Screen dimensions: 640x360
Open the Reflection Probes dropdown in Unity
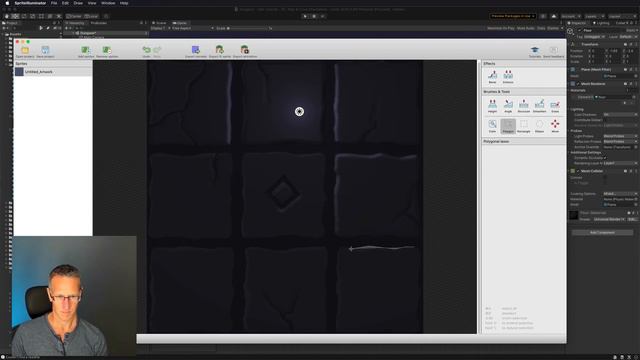(x=620, y=141)
